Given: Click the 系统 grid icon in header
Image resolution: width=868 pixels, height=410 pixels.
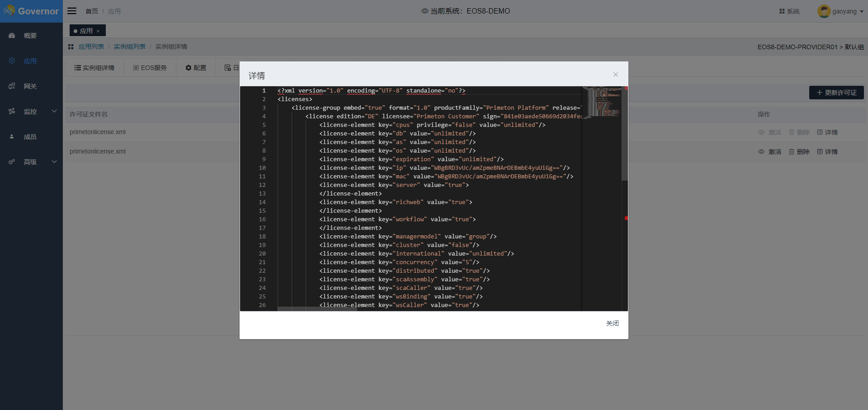Looking at the screenshot, I should pyautogui.click(x=782, y=11).
